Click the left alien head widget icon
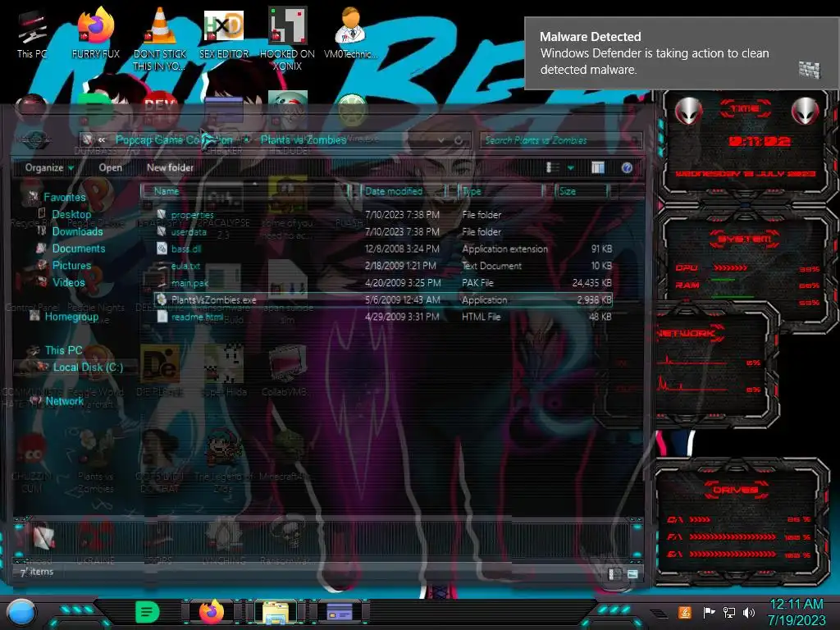This screenshot has height=630, width=840. 688,111
